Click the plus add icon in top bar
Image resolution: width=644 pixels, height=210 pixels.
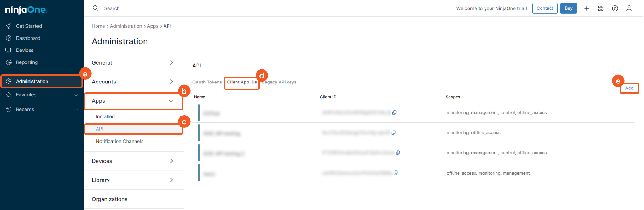click(587, 8)
